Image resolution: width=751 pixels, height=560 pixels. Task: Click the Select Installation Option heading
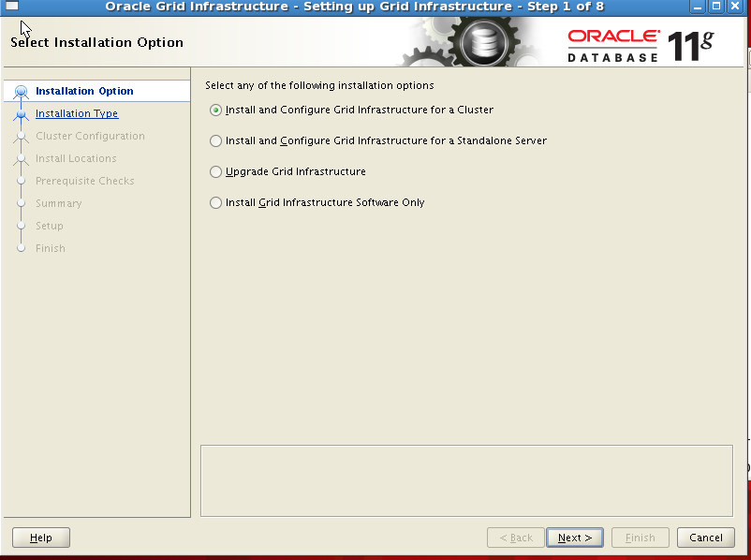pyautogui.click(x=96, y=43)
